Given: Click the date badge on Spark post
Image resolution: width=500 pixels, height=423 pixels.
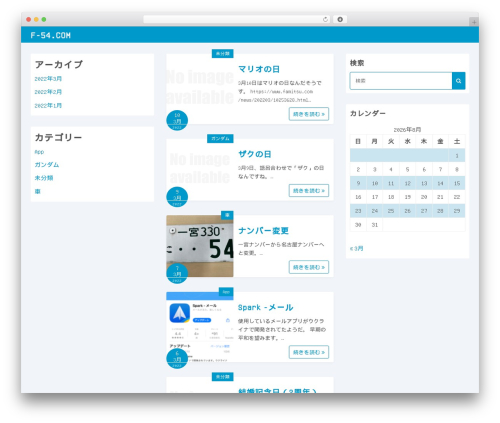Looking at the screenshot, I should tap(177, 359).
